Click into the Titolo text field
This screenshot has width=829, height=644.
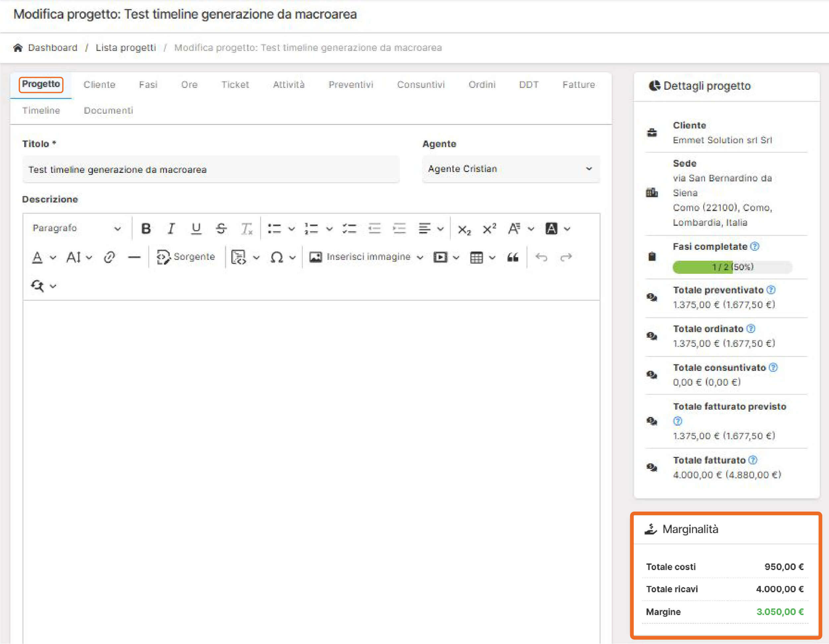pyautogui.click(x=211, y=169)
